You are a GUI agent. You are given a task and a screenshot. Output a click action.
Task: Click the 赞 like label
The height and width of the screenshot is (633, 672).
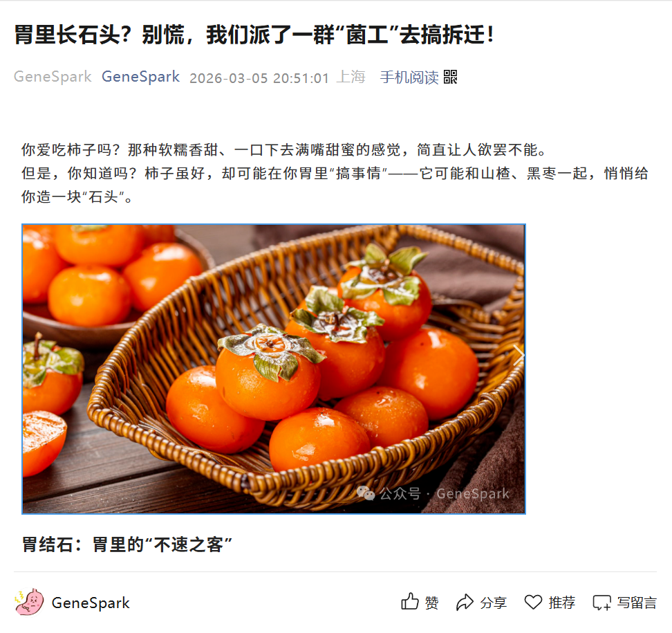(x=431, y=603)
